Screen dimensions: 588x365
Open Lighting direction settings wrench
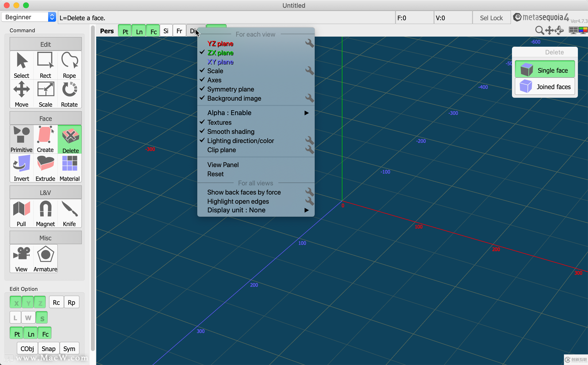309,141
